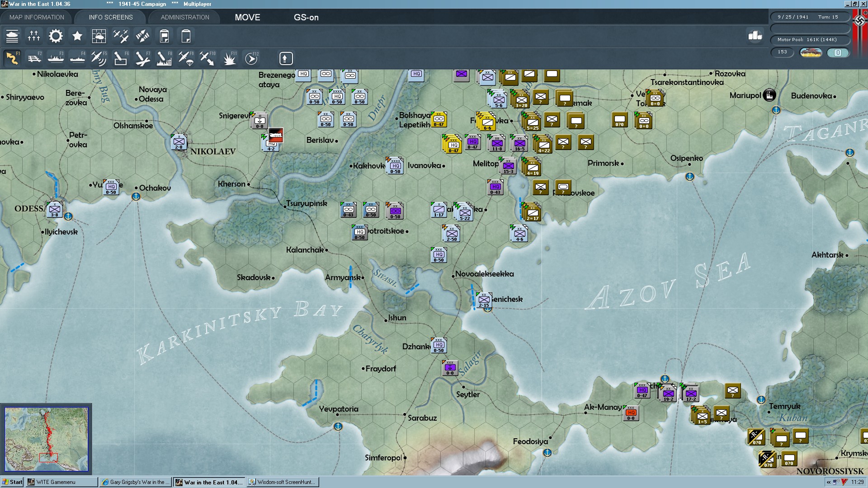
Task: Open the reinforcements arrows icon
Action: pos(142,36)
